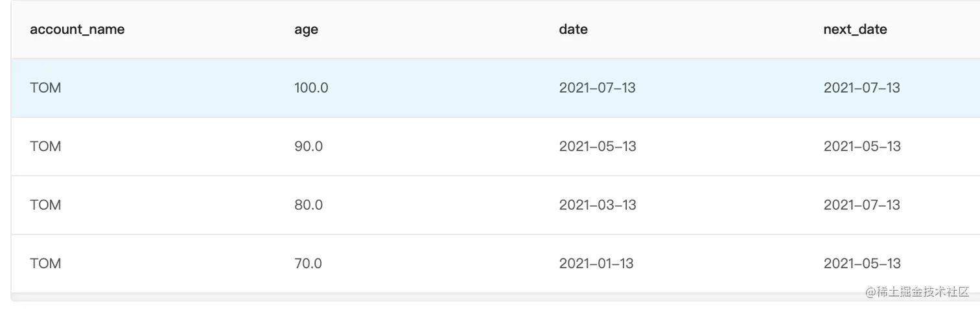Image resolution: width=980 pixels, height=309 pixels.
Task: Click TOM in the row with age 70.0
Action: [x=45, y=264]
